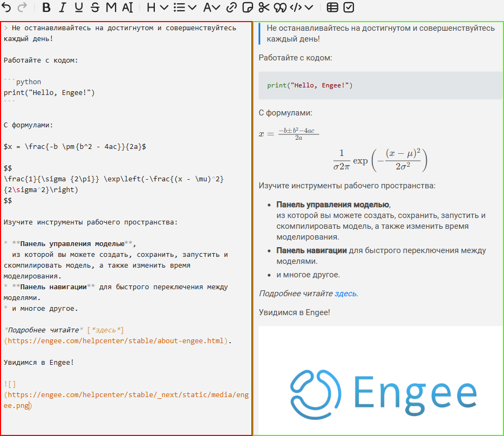This screenshot has width=504, height=436.
Task: Click 'Изучите инструменты рабочего пространства:' in preview
Action: click(x=347, y=186)
